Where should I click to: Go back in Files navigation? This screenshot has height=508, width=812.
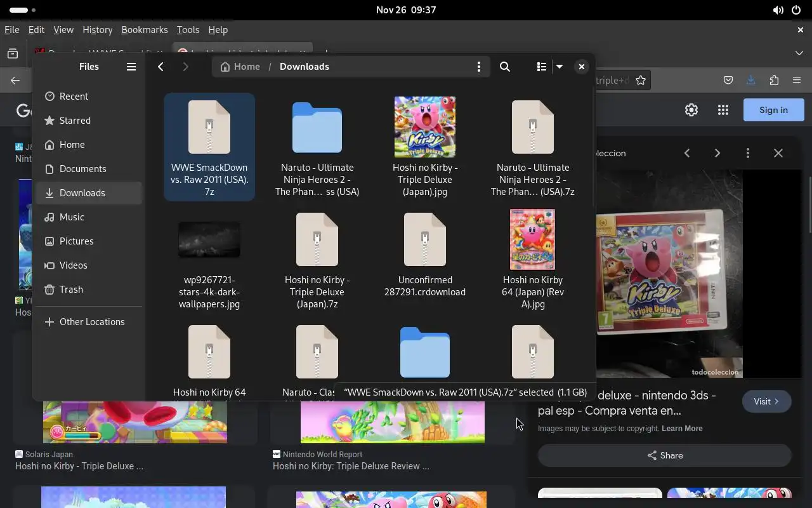[161, 67]
